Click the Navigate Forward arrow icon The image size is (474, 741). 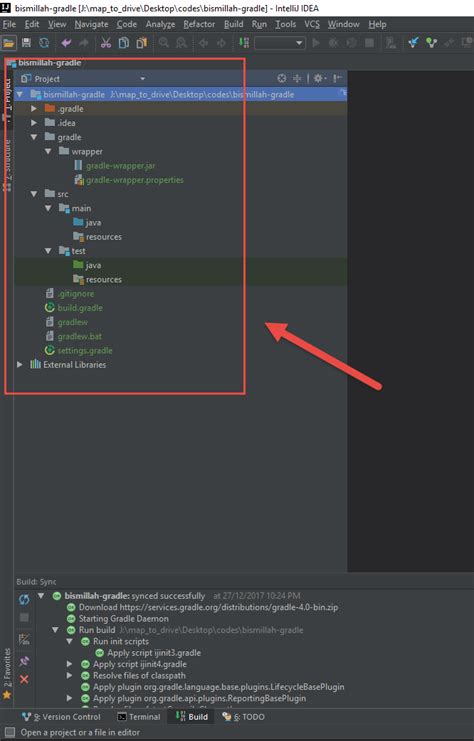pos(221,43)
